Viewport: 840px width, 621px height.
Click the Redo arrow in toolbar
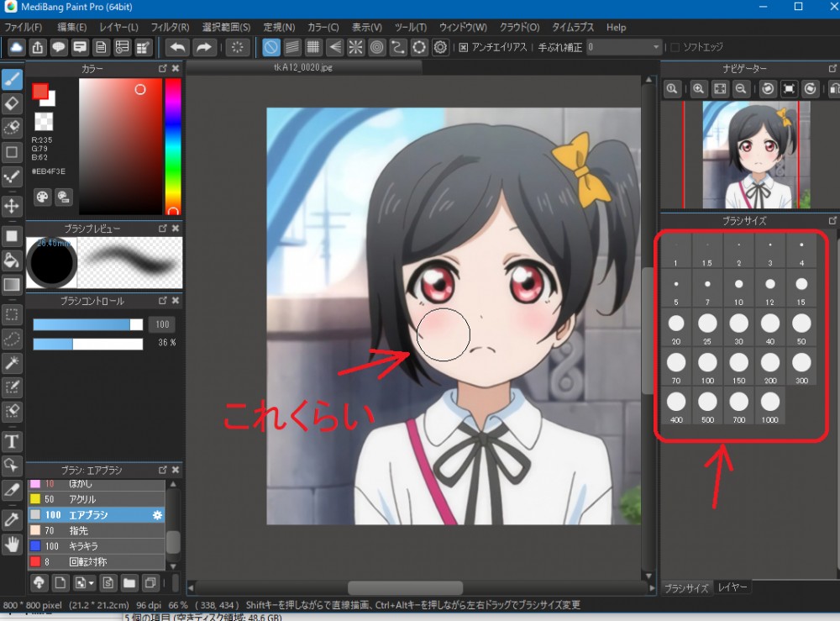tap(203, 47)
